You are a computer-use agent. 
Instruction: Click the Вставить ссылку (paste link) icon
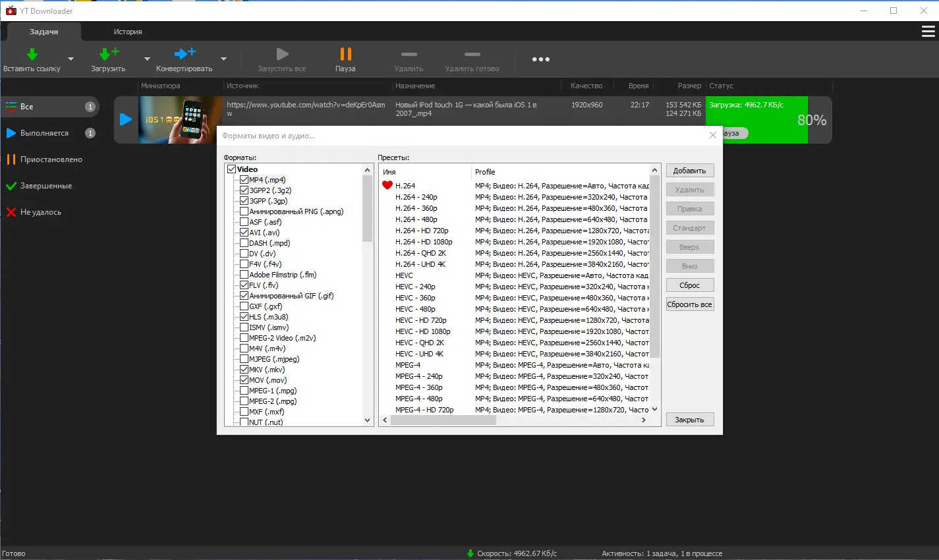click(x=32, y=55)
